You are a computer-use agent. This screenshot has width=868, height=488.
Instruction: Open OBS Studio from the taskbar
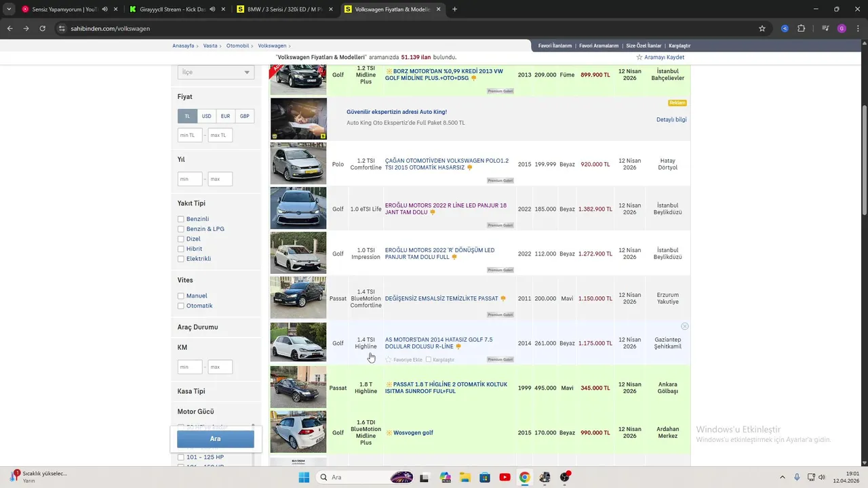[x=565, y=477]
